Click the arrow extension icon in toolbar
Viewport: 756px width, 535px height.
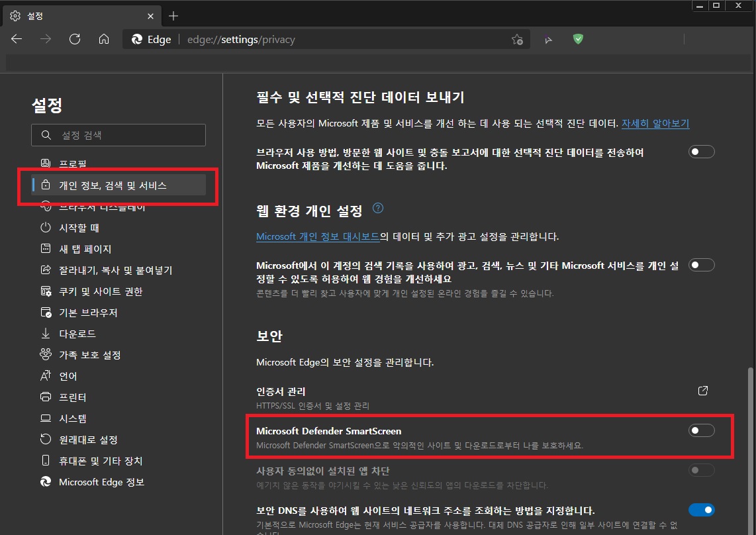(548, 40)
